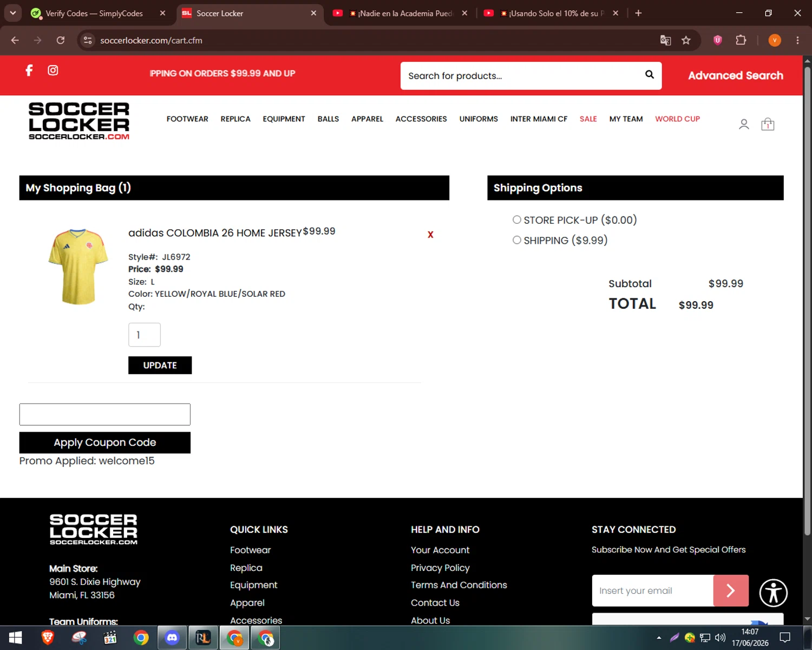Launch Brave from the taskbar
The height and width of the screenshot is (650, 812).
[48, 638]
